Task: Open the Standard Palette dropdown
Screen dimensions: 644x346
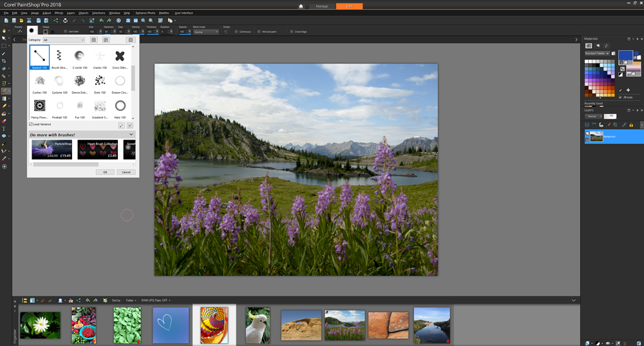Action: [x=597, y=53]
